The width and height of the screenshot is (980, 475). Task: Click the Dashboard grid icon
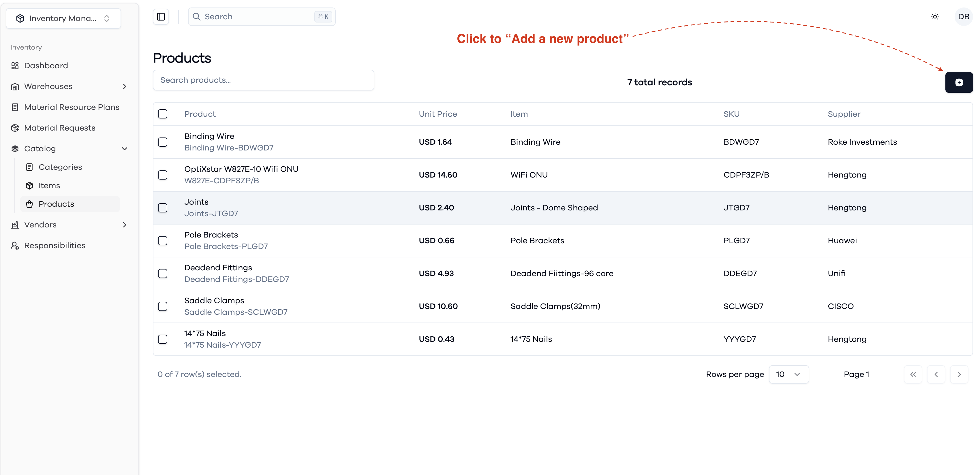tap(15, 66)
